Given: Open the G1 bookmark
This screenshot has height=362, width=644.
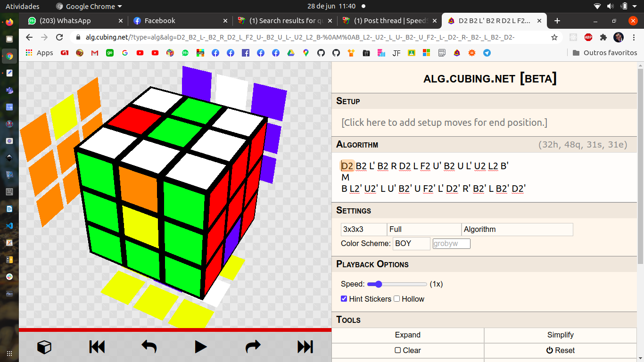Looking at the screenshot, I should point(65,53).
